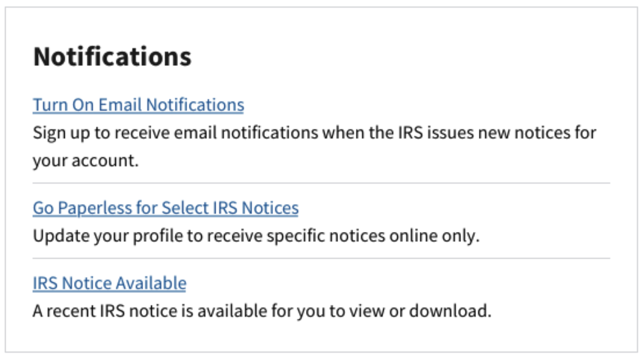The width and height of the screenshot is (644, 359).
Task: Click empty space right of the Notifications heading
Action: coord(401,56)
